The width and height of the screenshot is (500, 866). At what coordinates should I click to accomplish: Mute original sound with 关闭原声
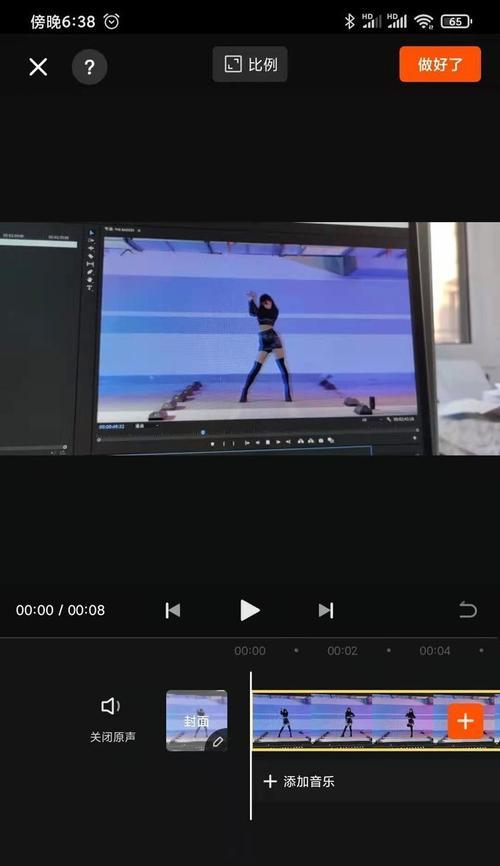(x=112, y=720)
